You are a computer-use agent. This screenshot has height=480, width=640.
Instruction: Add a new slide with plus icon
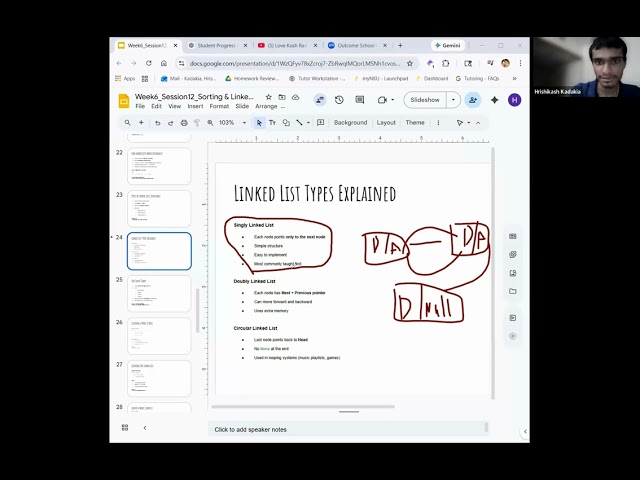pos(141,122)
